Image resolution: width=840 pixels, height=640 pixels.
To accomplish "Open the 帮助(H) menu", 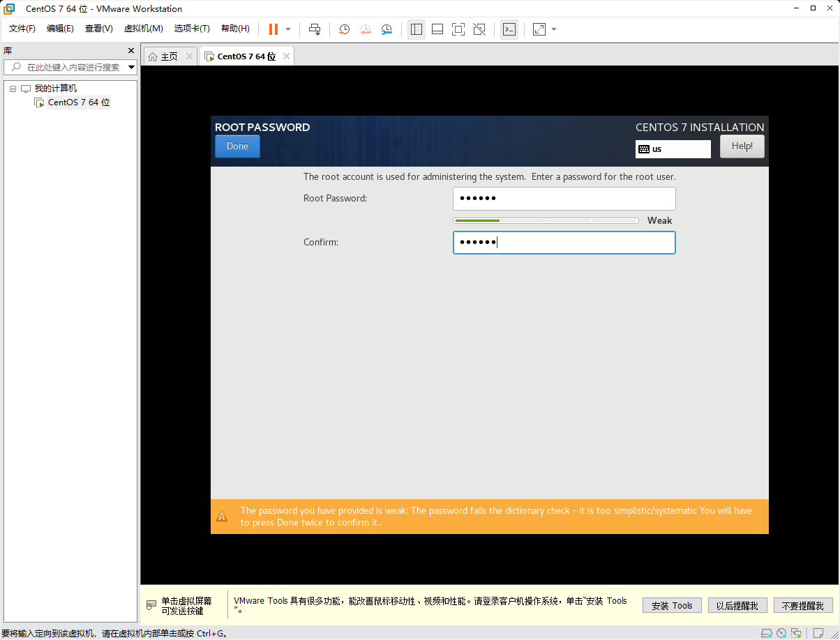I will pos(235,29).
